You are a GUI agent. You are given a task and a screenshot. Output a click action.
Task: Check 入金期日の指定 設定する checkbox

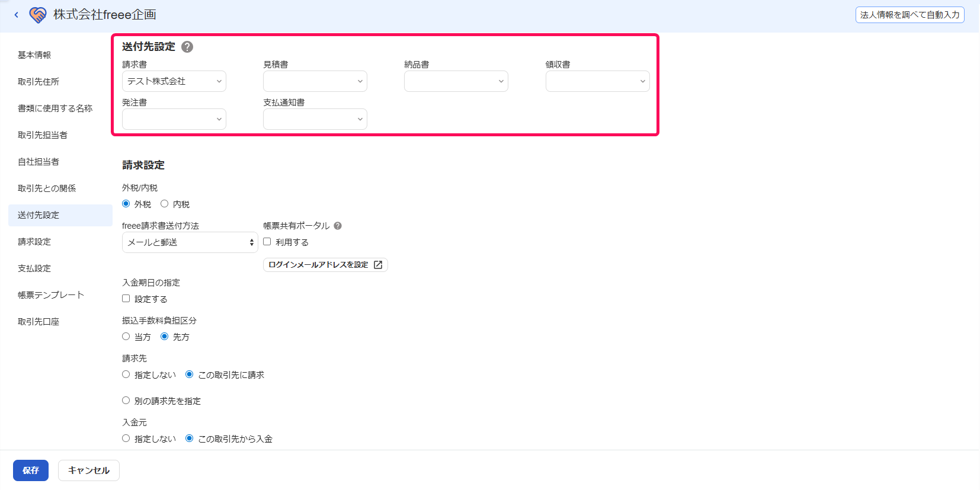click(x=126, y=299)
